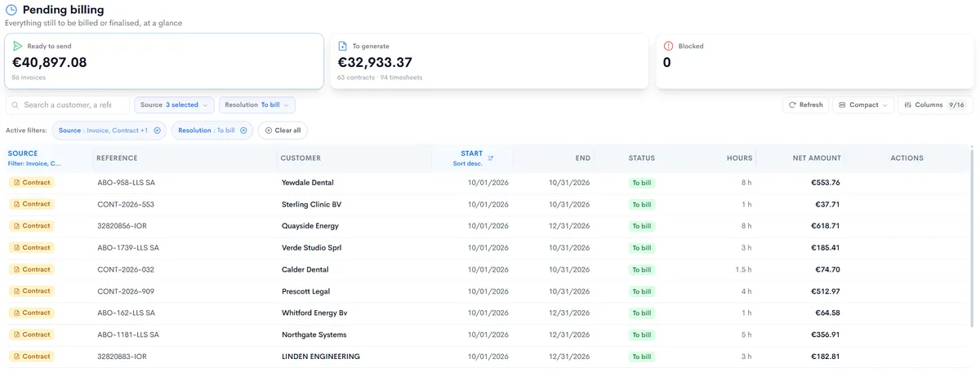
Task: Click the Contract tag on Yewdale Dental row
Action: (x=31, y=183)
